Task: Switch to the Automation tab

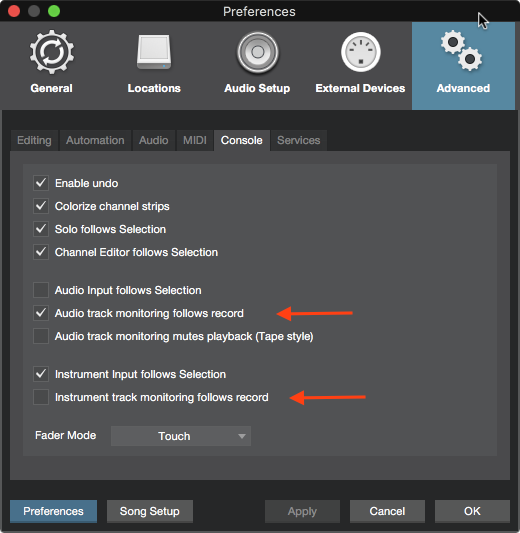Action: (95, 140)
